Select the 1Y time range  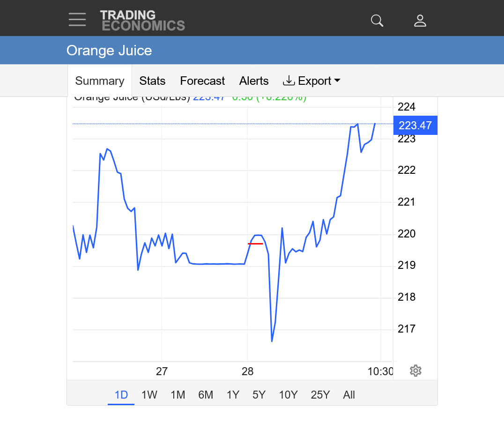coord(233,395)
